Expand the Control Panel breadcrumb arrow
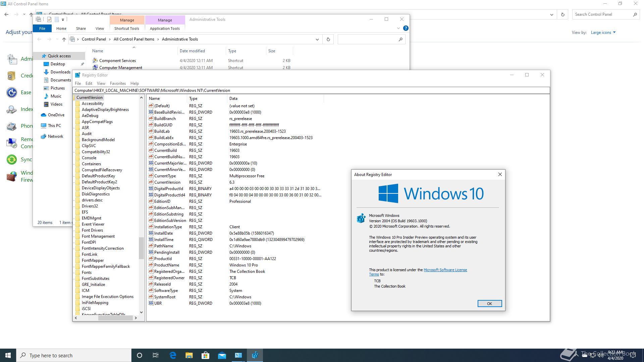The height and width of the screenshot is (362, 644). [x=110, y=39]
